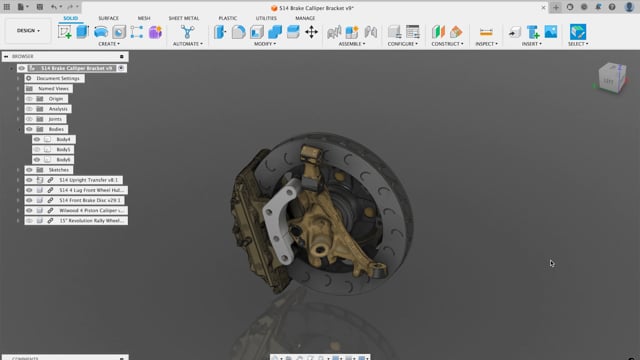Select the As-built Joint icon
Image resolution: width=640 pixels, height=360 pixels.
pos(370,32)
